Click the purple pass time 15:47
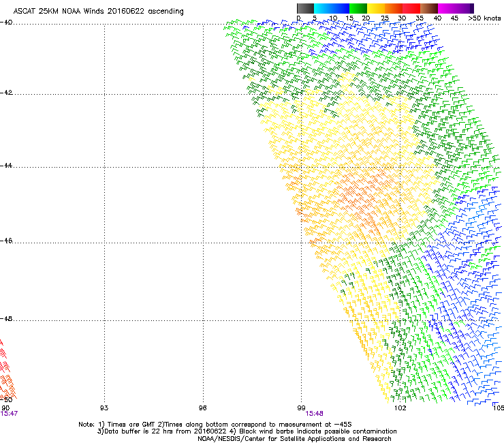Image resolution: width=504 pixels, height=443 pixels. pos(9,414)
